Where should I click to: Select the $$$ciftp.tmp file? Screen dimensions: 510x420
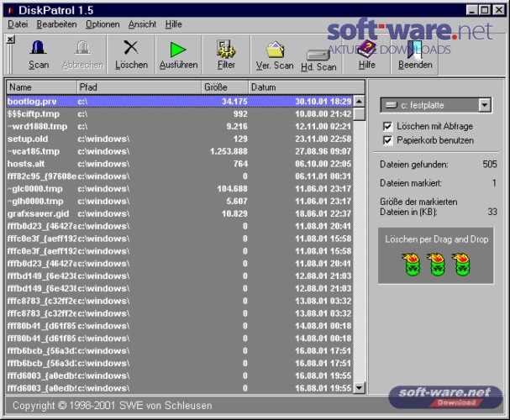pos(34,113)
